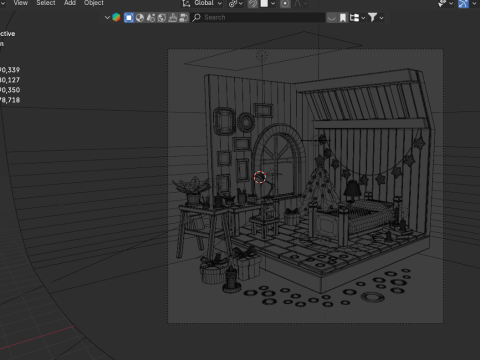
Task: Open the Select menu
Action: tap(46, 3)
